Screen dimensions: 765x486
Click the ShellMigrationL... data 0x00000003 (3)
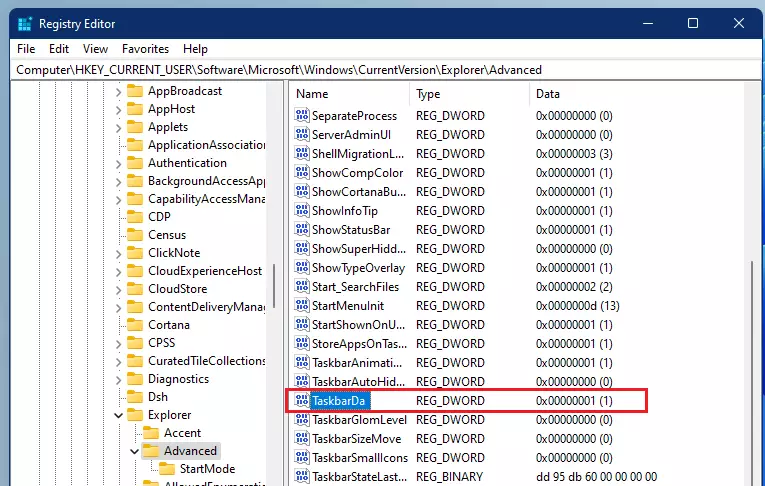574,154
